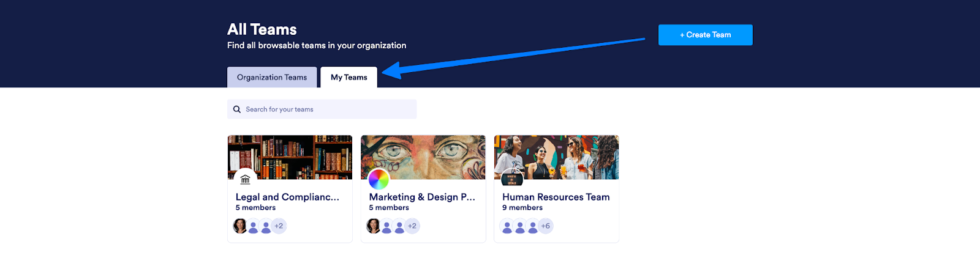
Task: Click the Marketing & Design color wheel icon
Action: tap(379, 179)
